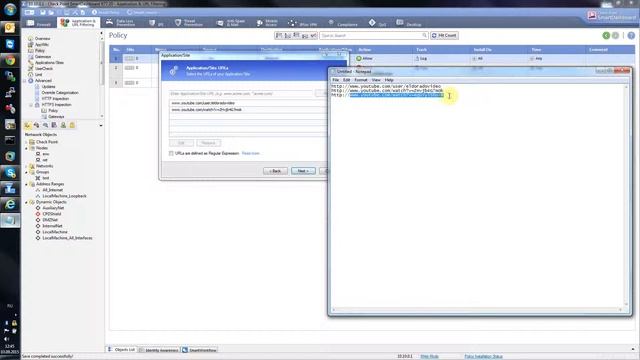Open the Edit menu in Notepad
This screenshot has height=360, width=640.
[347, 80]
